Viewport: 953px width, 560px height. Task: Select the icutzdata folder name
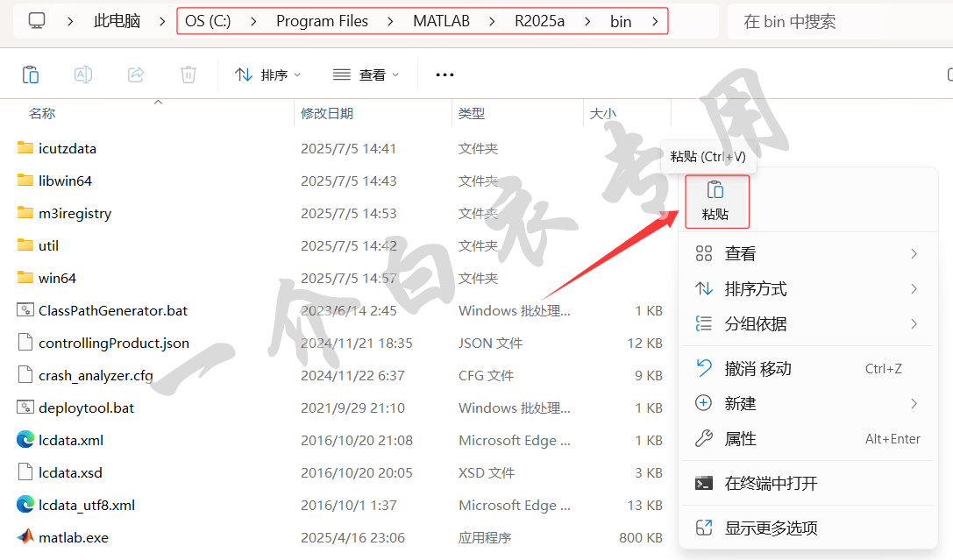[68, 148]
